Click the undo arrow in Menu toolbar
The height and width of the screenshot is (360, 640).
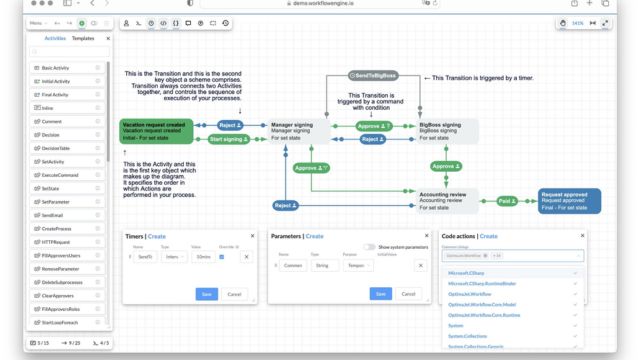pyautogui.click(x=57, y=23)
